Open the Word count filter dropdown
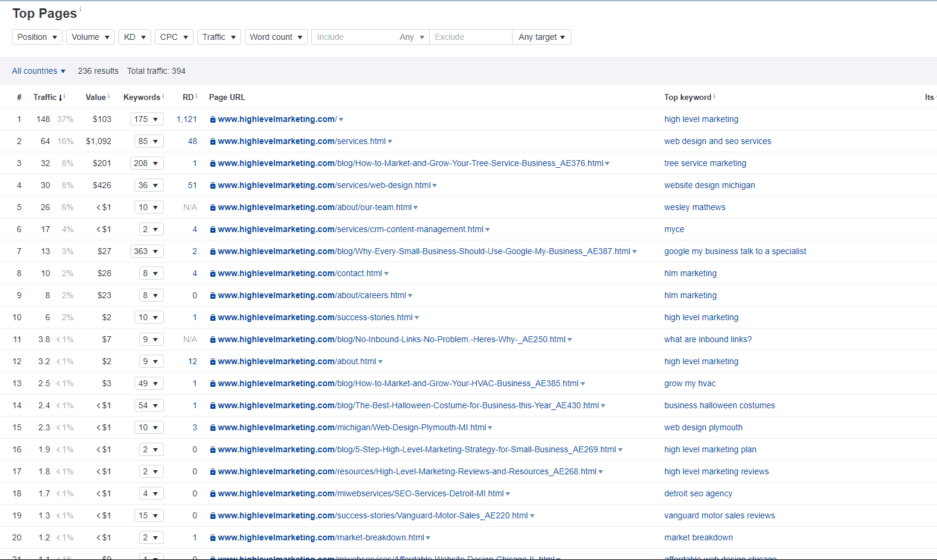This screenshot has width=937, height=560. click(276, 37)
